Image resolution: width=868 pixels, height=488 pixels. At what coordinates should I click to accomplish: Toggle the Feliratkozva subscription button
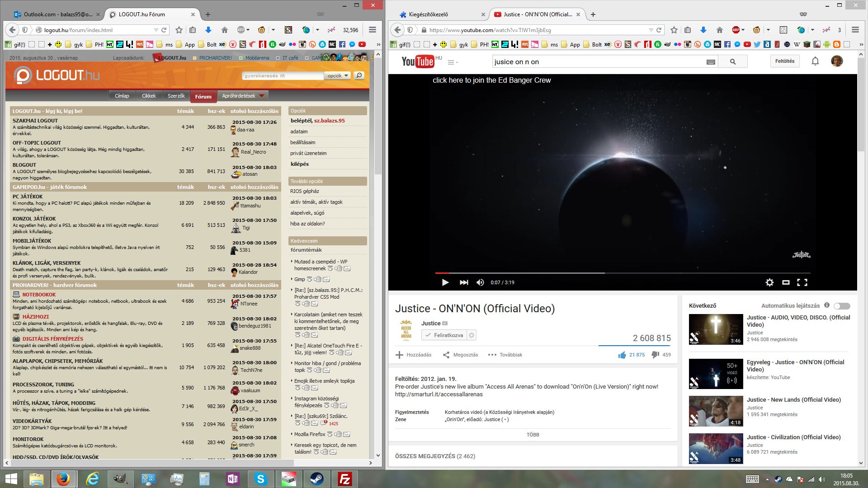click(x=444, y=335)
